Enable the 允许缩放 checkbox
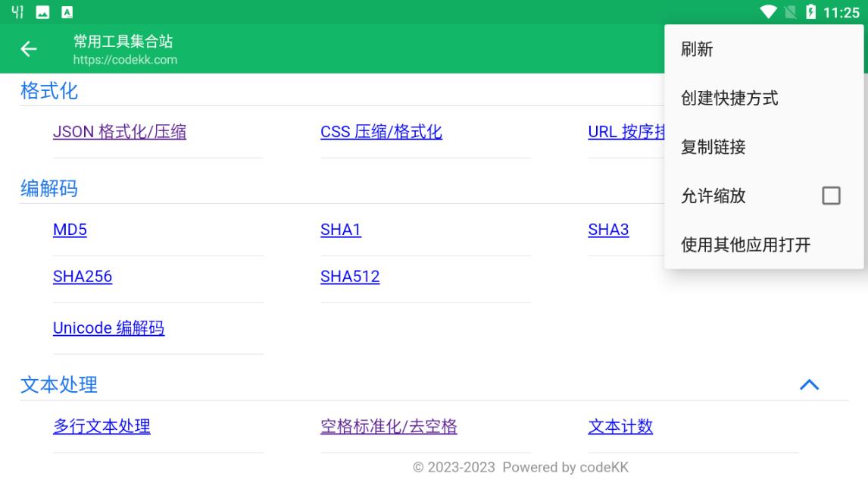The image size is (868, 489). click(x=831, y=196)
